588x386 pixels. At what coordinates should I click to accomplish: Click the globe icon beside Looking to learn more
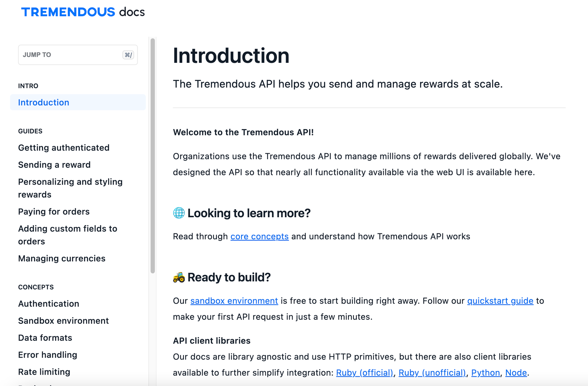click(179, 213)
